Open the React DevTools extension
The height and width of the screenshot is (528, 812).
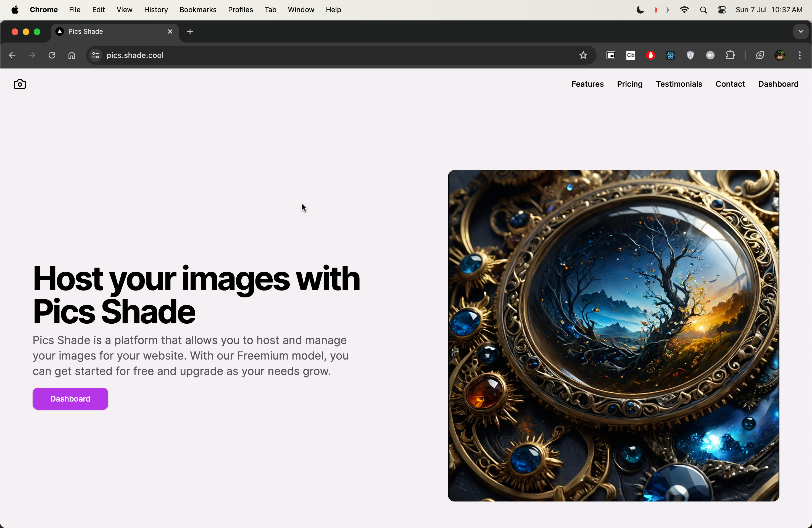pos(670,55)
